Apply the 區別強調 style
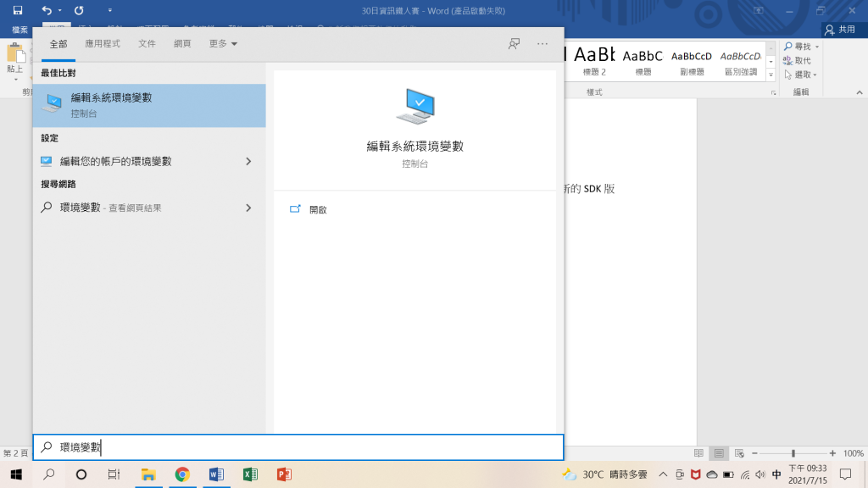Image resolution: width=868 pixels, height=488 pixels. point(741,61)
